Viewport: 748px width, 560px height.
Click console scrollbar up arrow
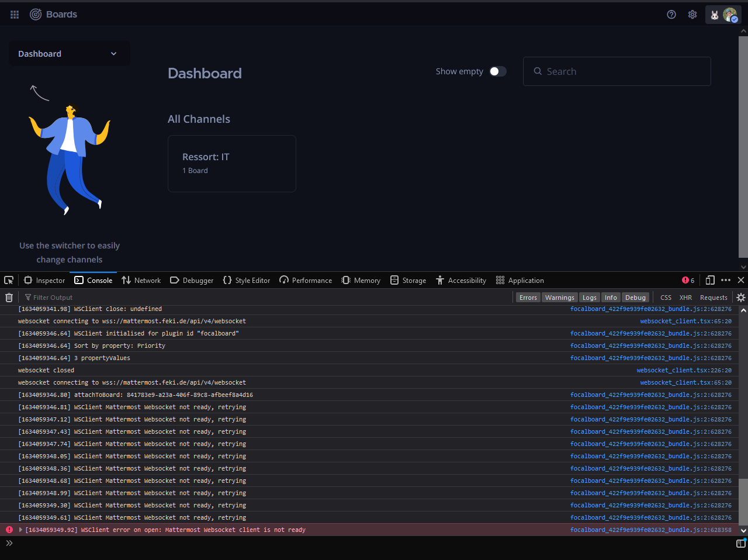743,310
